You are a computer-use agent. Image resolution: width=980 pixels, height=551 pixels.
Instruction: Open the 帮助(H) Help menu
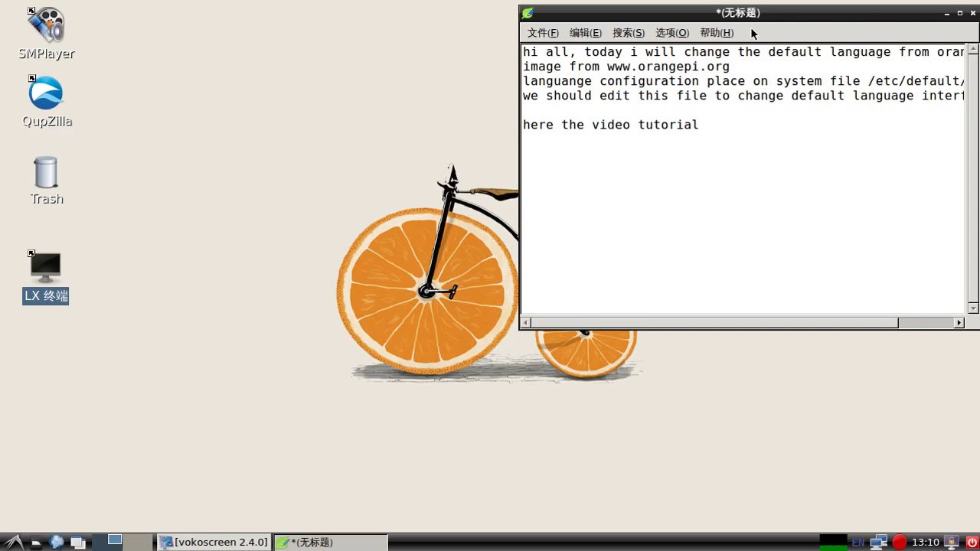coord(717,33)
